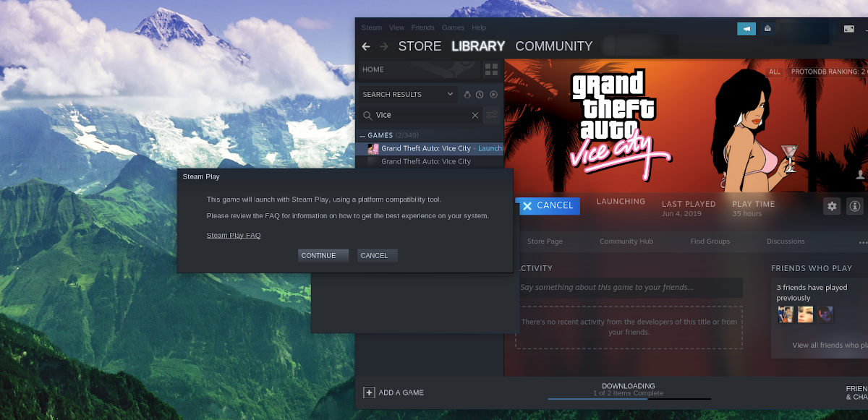Screen dimensions: 868x420
Task: Click the Play Time 35 hours stat
Action: [753, 208]
